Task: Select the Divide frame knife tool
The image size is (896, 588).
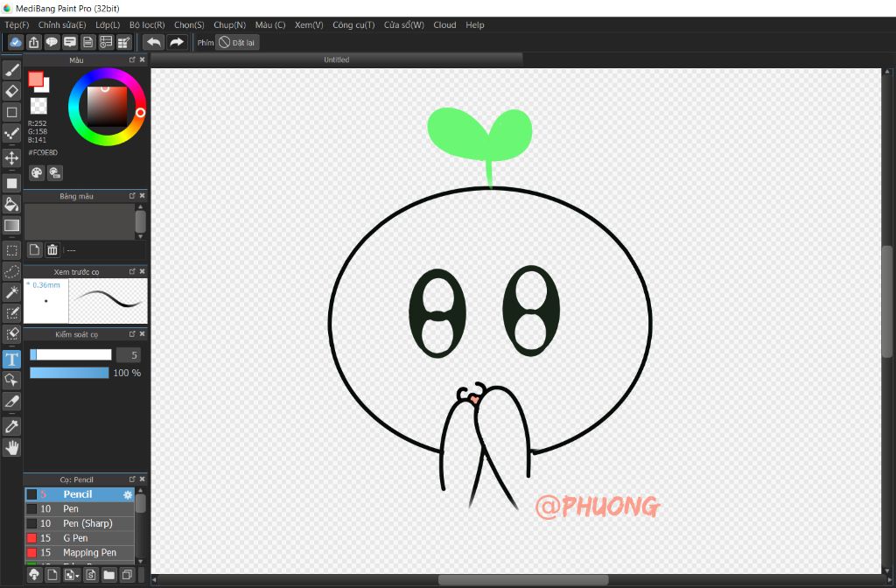Action: pyautogui.click(x=11, y=402)
